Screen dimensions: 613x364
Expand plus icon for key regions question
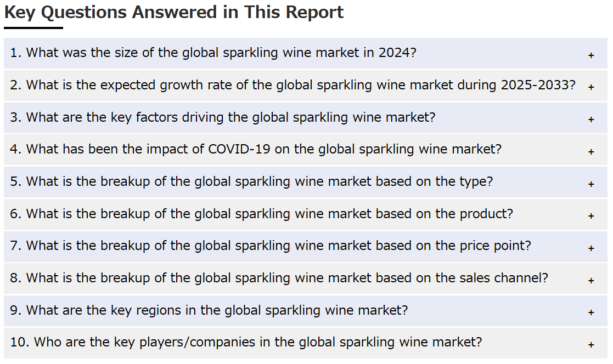click(x=590, y=312)
